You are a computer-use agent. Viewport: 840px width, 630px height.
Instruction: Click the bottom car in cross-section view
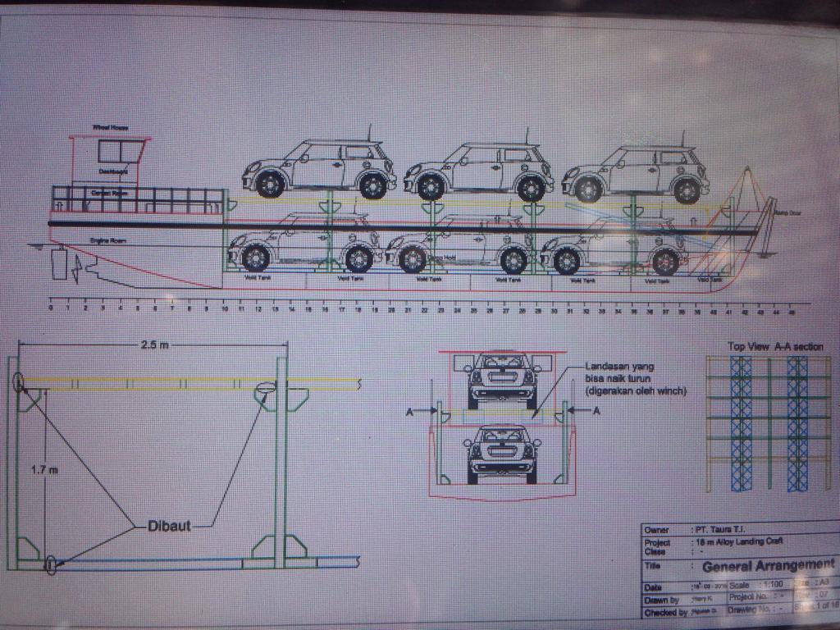[x=502, y=453]
